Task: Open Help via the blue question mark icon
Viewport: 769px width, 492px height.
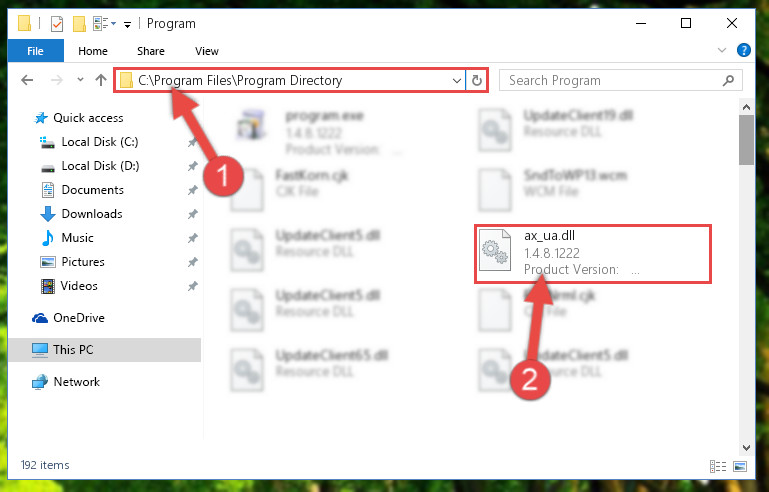Action: click(x=743, y=50)
